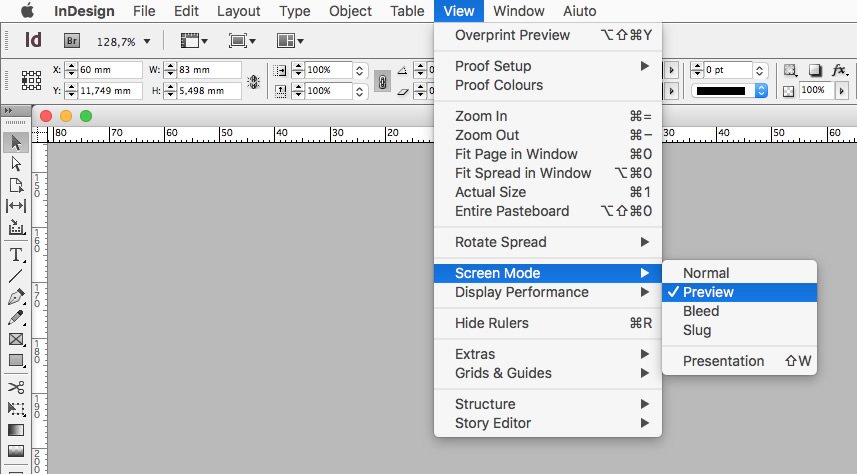Choose Slug screen mode
This screenshot has height=474, width=857.
739,330
